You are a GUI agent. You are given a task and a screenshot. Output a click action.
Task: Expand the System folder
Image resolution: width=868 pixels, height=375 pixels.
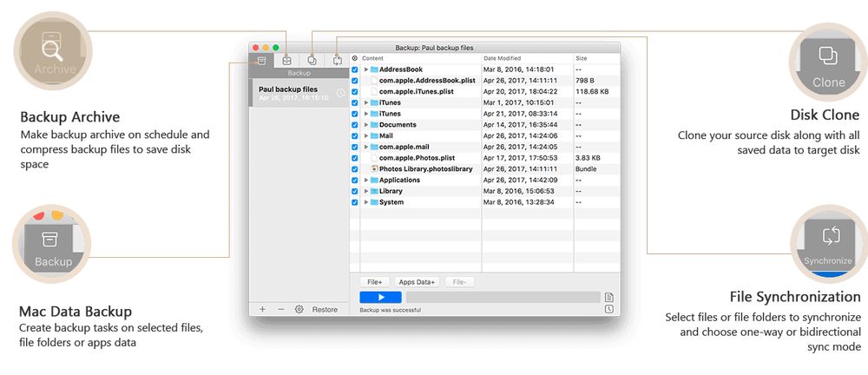point(366,202)
